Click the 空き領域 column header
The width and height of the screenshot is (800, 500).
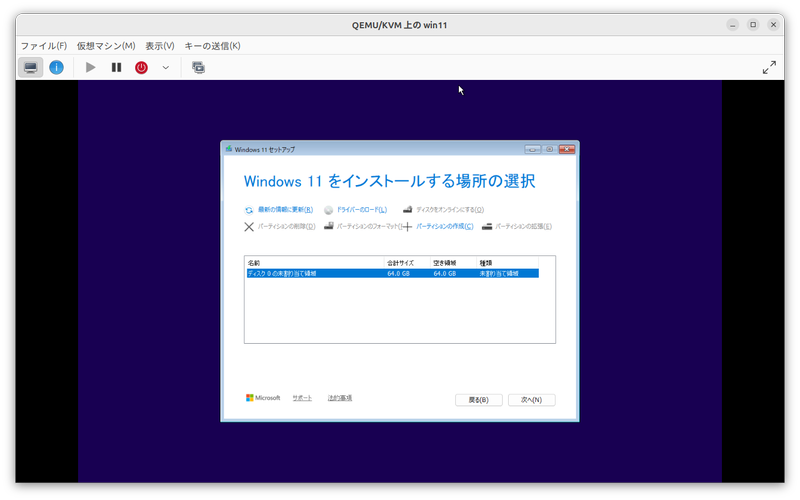coord(454,263)
